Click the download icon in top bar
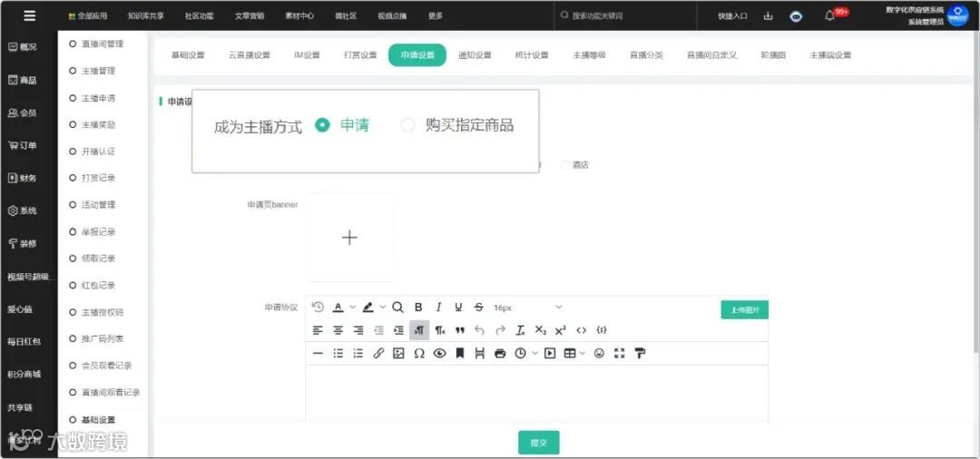Viewport: 980px width, 459px height. 769,16
